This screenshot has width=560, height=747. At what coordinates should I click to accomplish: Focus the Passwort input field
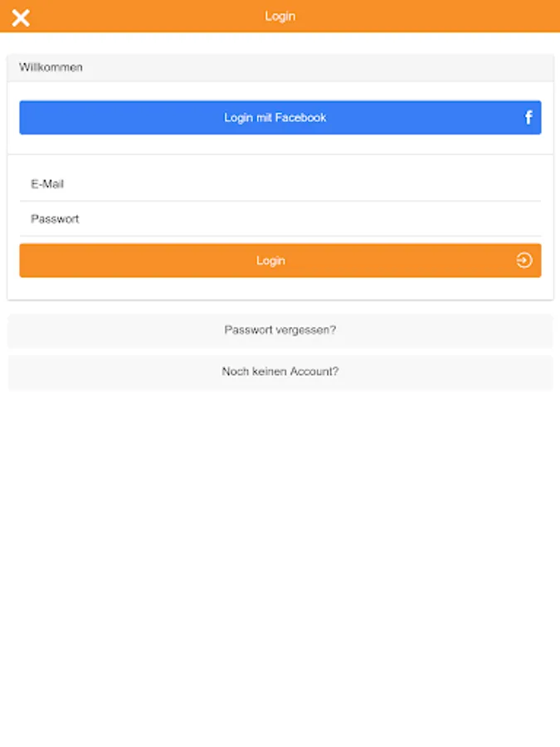(x=280, y=219)
